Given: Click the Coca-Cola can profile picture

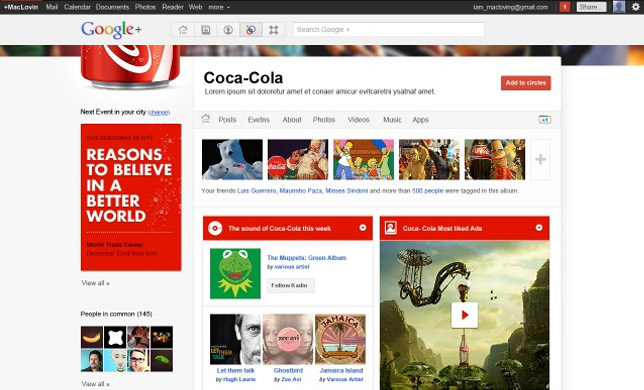Looking at the screenshot, I should click(131, 67).
